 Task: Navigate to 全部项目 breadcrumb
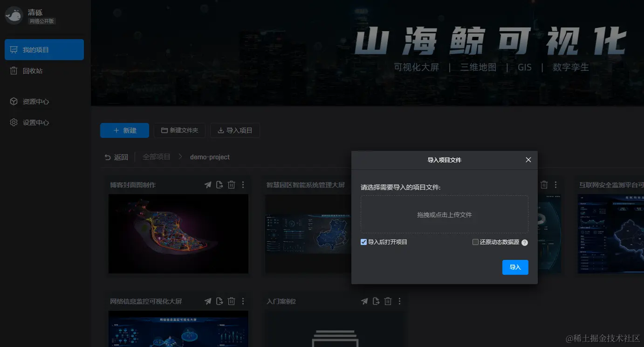(x=157, y=157)
